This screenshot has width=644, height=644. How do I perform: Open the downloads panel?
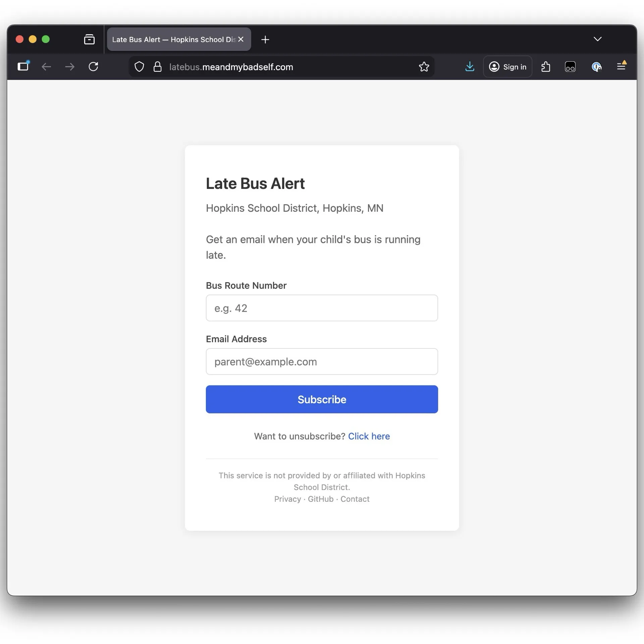[x=470, y=66]
